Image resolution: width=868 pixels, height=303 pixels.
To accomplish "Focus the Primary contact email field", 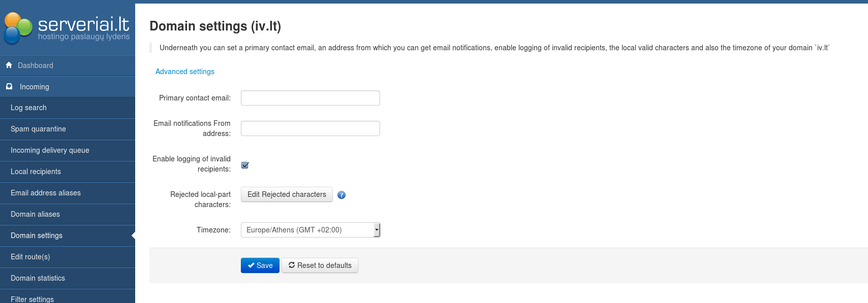I will point(310,98).
